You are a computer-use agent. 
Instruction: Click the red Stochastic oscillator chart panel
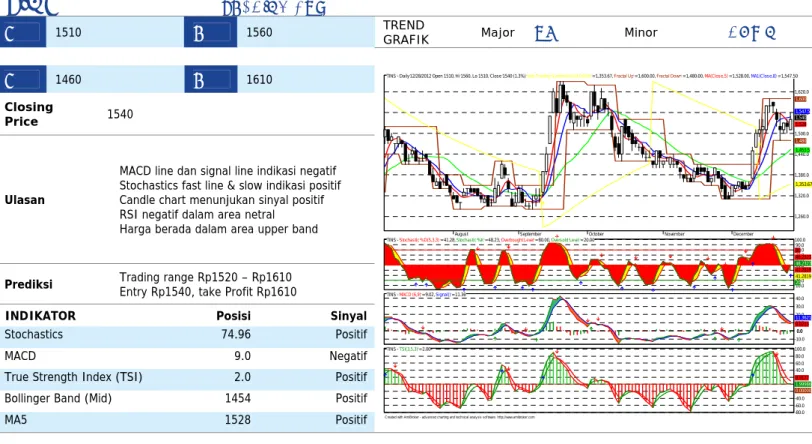[589, 264]
